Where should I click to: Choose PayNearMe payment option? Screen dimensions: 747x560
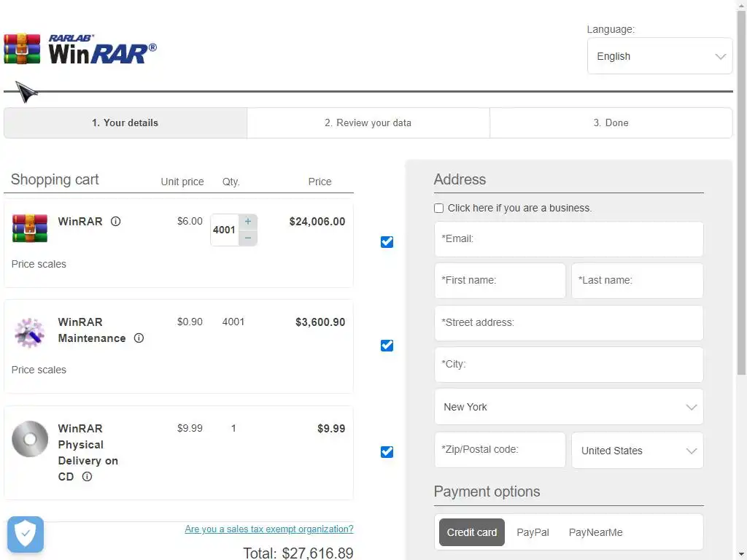tap(595, 532)
